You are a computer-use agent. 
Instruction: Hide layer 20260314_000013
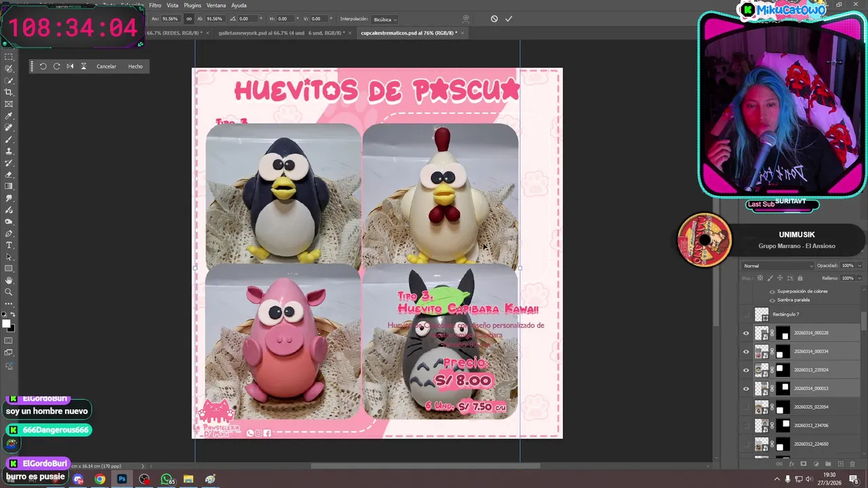click(747, 388)
